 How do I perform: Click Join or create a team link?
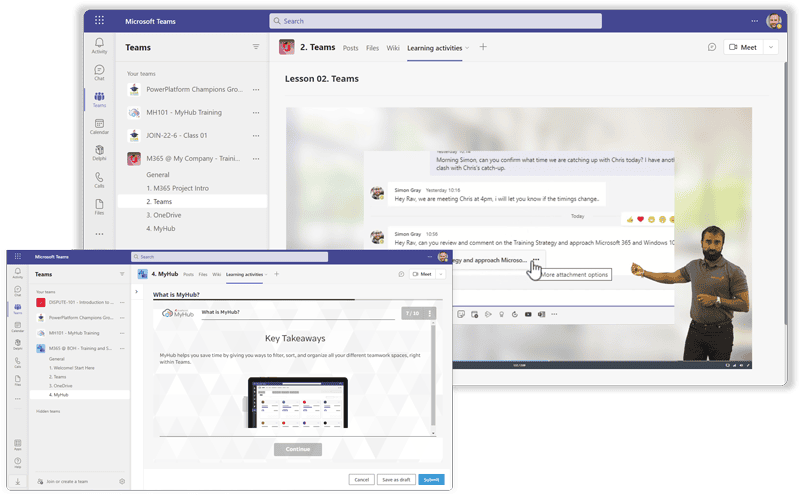(67, 481)
